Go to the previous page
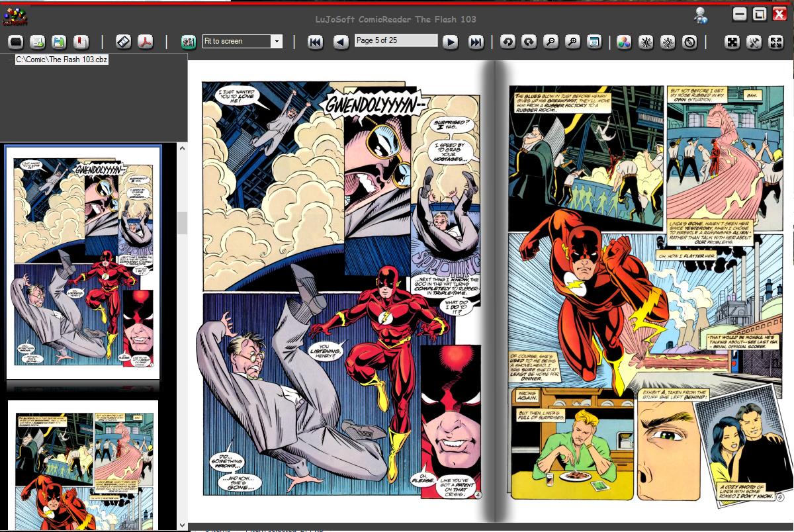The height and width of the screenshot is (532, 794). (340, 42)
